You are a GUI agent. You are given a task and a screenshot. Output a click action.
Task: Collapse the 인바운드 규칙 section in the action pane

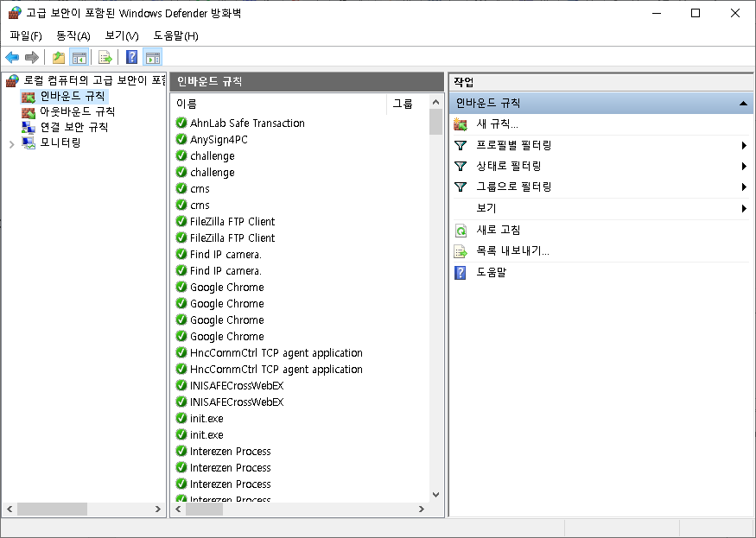pos(743,103)
